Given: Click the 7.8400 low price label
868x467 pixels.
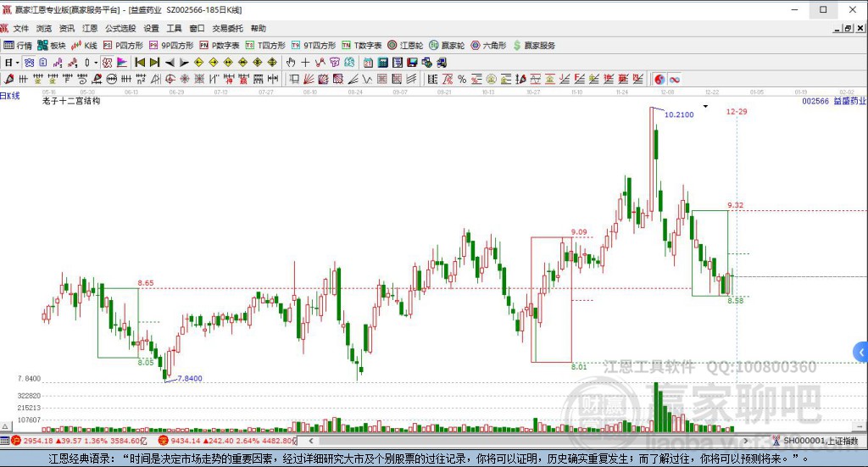Looking at the screenshot, I should pyautogui.click(x=190, y=379).
